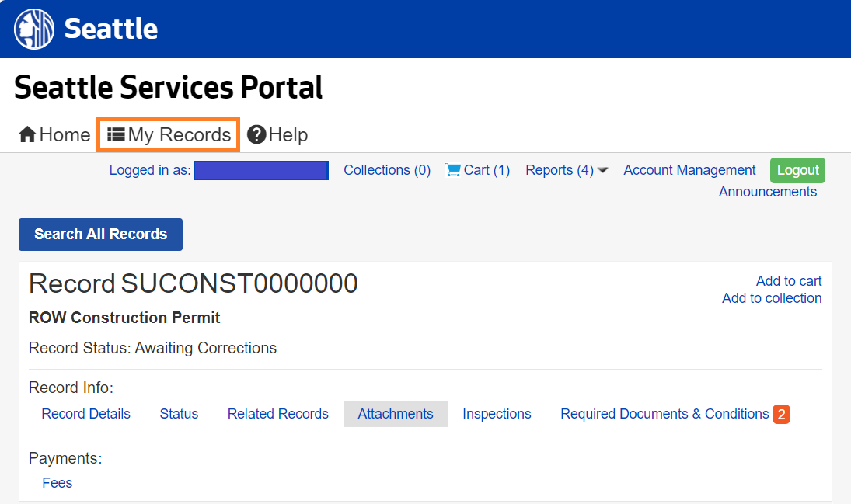Click the shopping cart icon
The height and width of the screenshot is (504, 851).
[x=453, y=169]
